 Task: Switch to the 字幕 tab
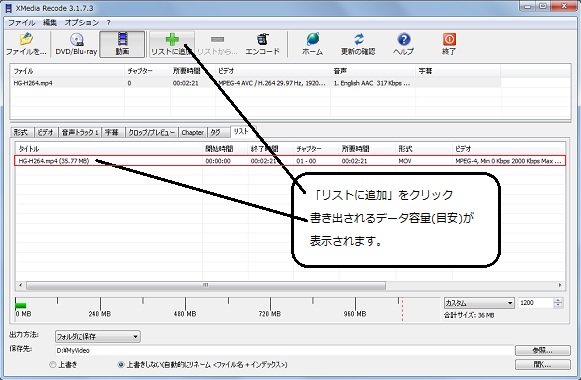pos(112,132)
